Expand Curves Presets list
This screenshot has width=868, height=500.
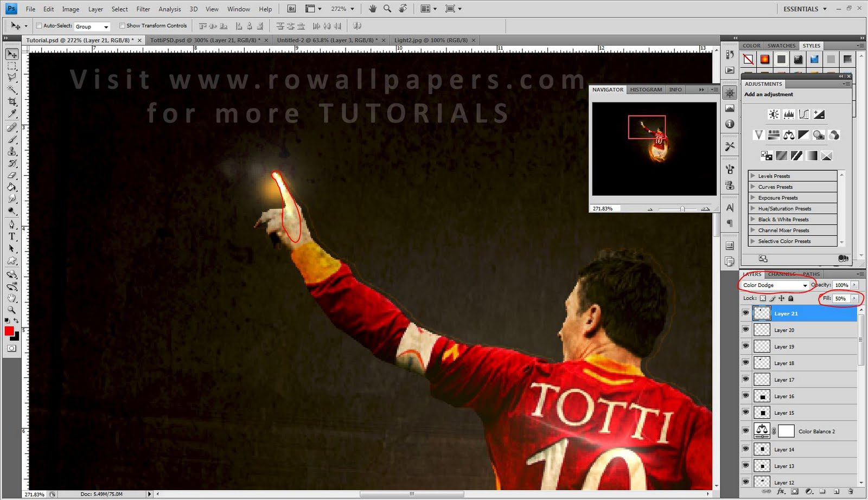(753, 187)
